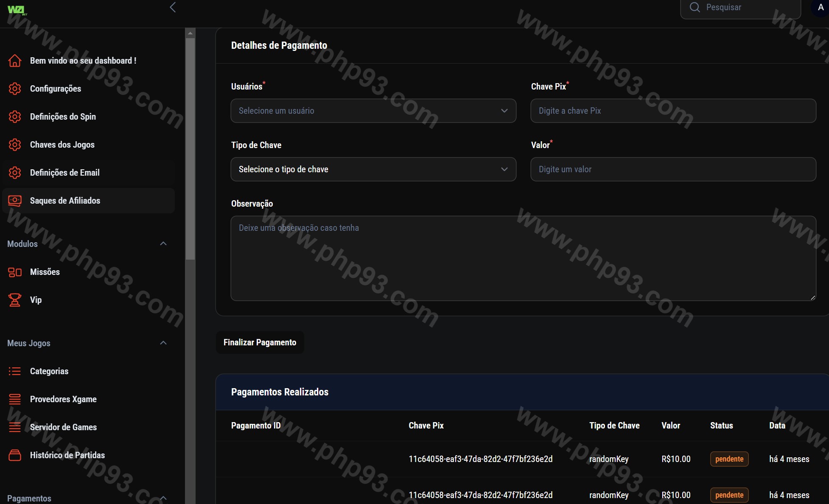Viewport: 829px width, 504px height.
Task: Click the Digite a chave Pix field
Action: 673,111
